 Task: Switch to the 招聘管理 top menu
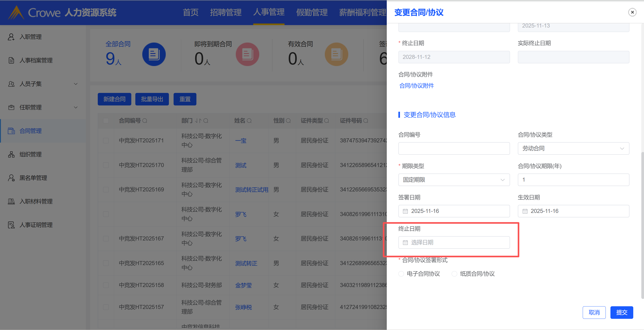(225, 12)
